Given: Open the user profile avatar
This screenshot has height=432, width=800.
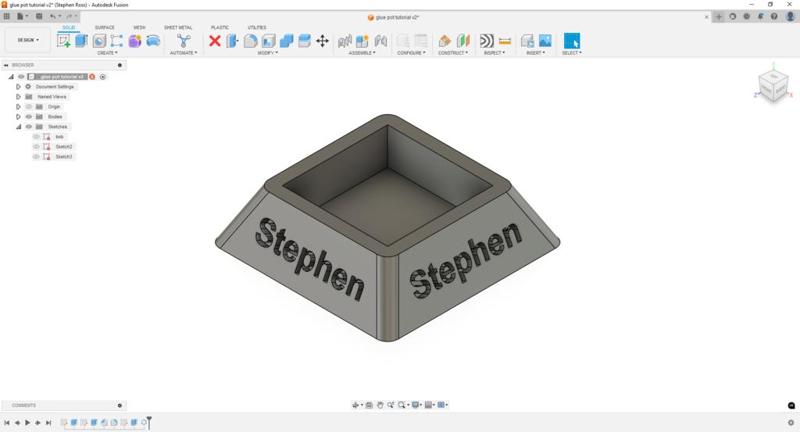Looking at the screenshot, I should pos(790,16).
